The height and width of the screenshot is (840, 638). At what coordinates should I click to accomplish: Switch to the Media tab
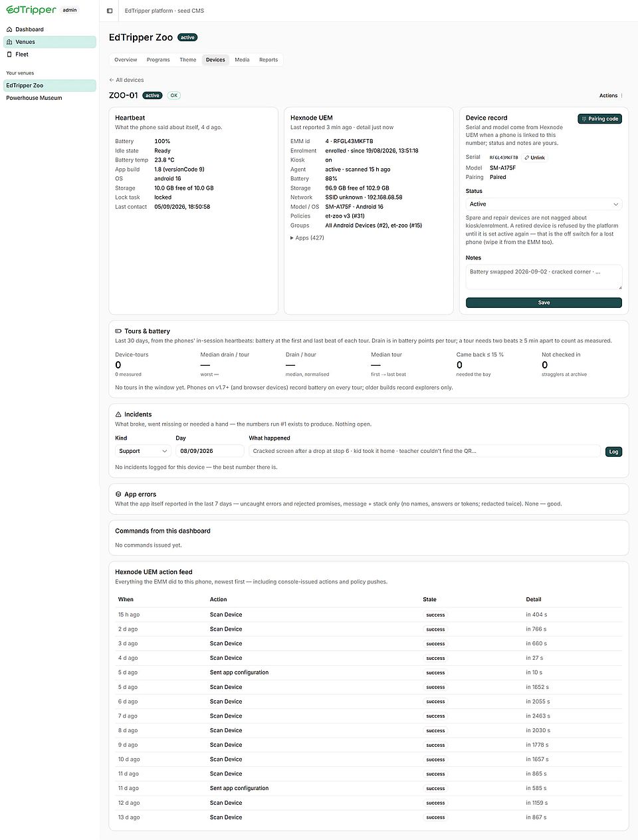[242, 60]
